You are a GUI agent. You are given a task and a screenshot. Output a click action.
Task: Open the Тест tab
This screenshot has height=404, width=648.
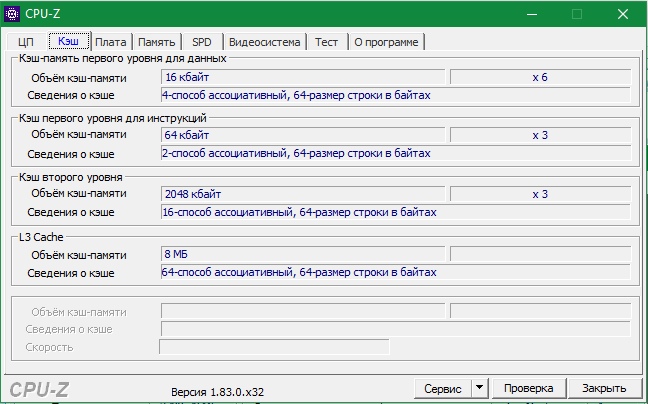[x=326, y=41]
